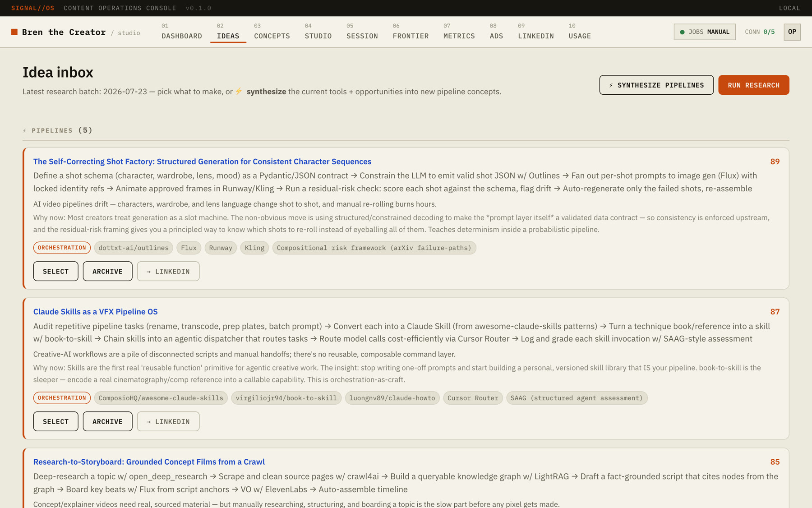
Task: Send Self-Correcting Shot Factory to LinkedIn
Action: [x=168, y=271]
